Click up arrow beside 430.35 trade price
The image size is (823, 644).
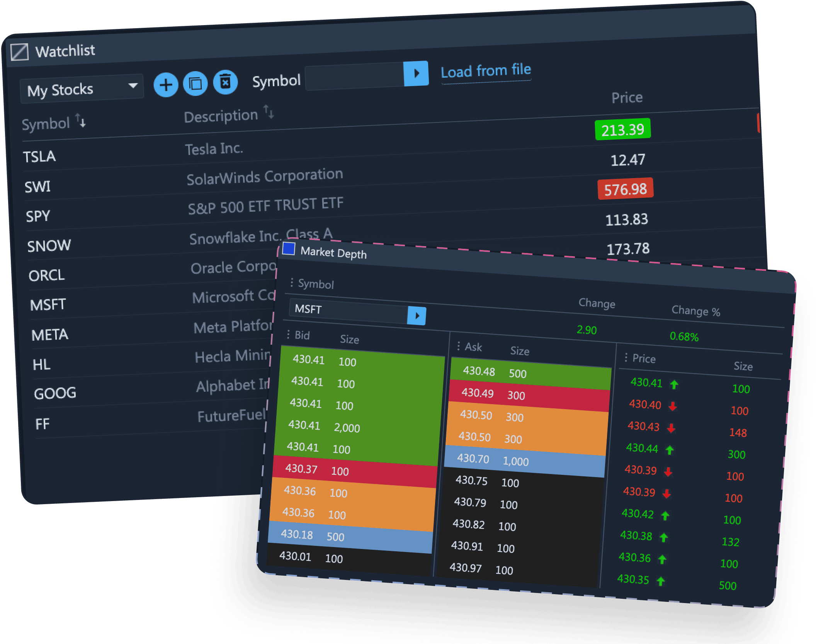[661, 581]
